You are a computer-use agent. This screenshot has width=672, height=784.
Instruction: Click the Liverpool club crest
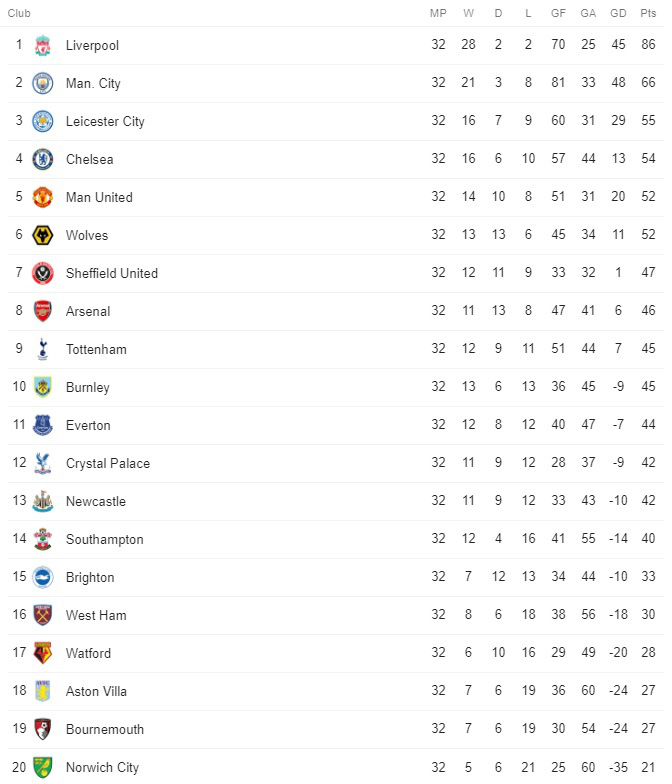coord(42,46)
